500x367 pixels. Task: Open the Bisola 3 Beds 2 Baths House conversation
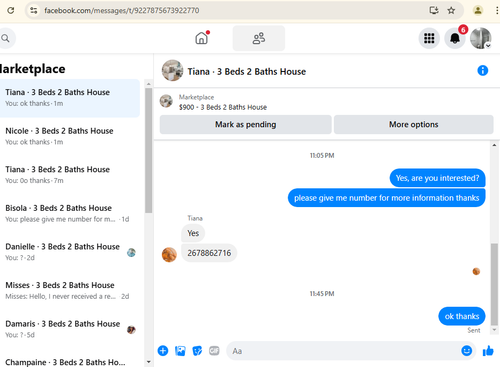point(70,213)
